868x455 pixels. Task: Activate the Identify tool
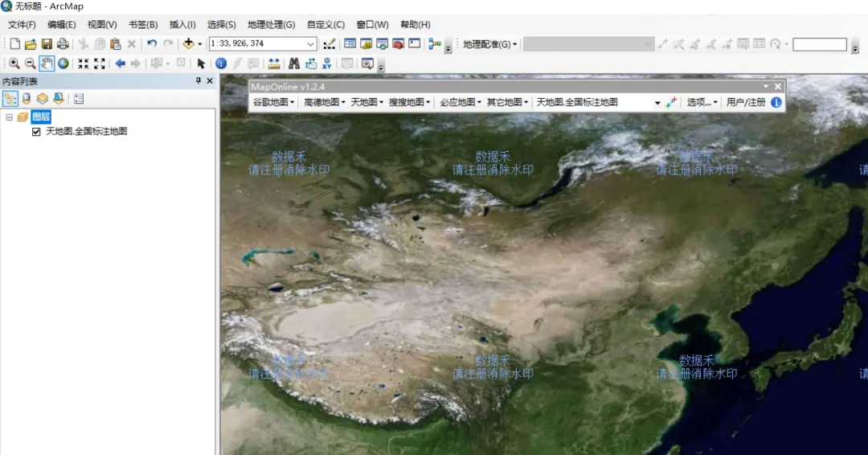click(221, 64)
